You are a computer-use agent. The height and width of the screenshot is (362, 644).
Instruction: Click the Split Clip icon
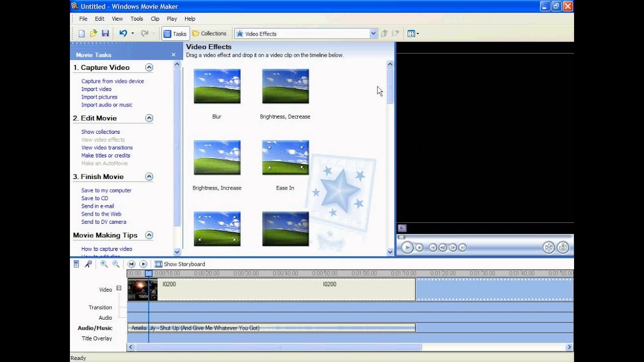pyautogui.click(x=548, y=247)
